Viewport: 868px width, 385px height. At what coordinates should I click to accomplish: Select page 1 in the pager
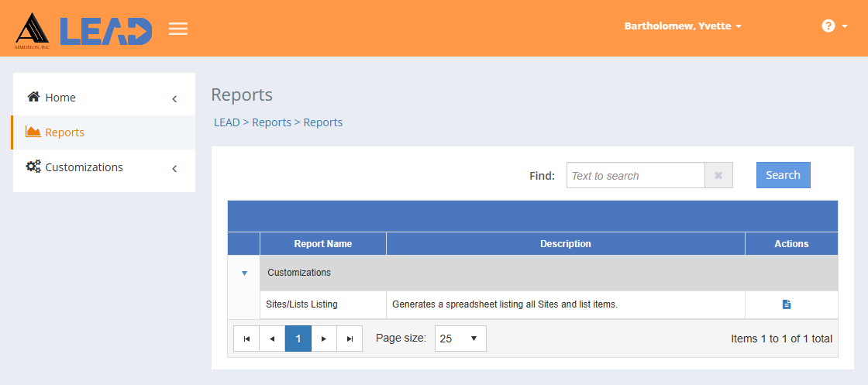[298, 339]
